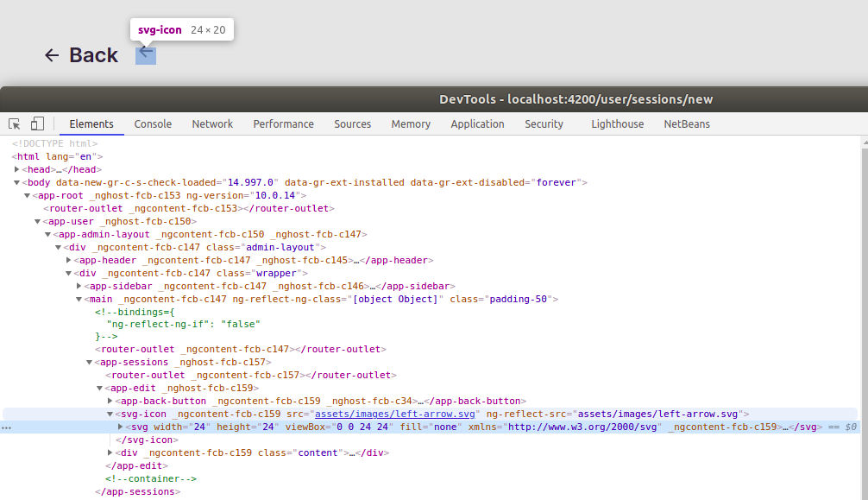The width and height of the screenshot is (868, 500).
Task: Switch to the Console tab
Action: point(153,123)
